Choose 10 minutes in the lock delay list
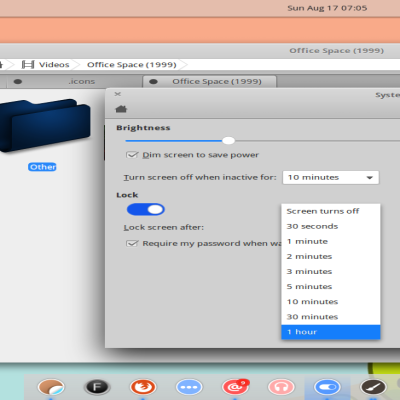 tap(331, 302)
